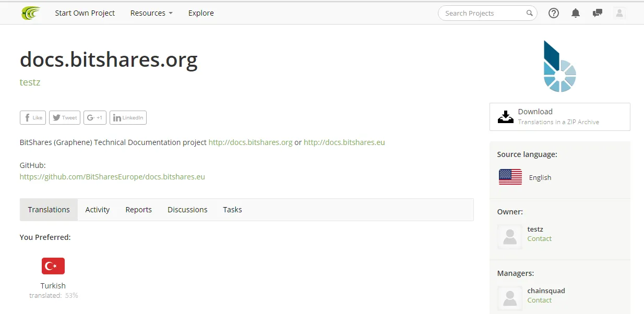Click the BitShares project logo
The image size is (644, 314).
pyautogui.click(x=559, y=66)
